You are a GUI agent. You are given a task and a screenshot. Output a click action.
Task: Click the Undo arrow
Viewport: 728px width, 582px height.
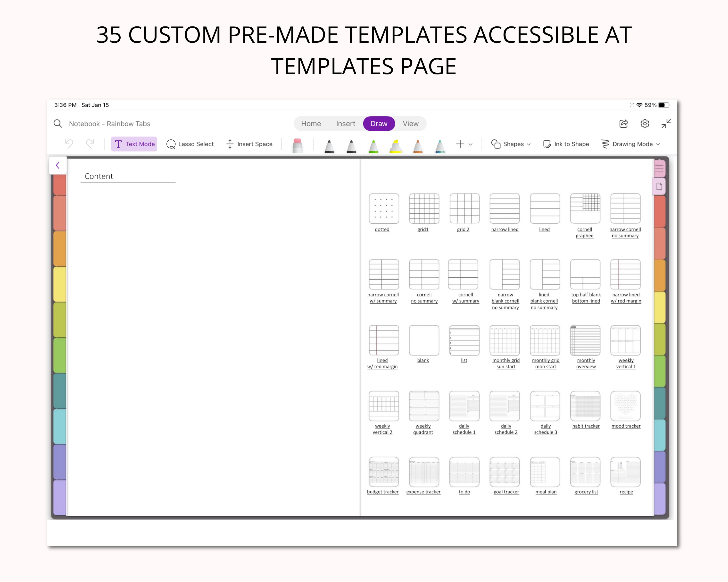pos(69,144)
